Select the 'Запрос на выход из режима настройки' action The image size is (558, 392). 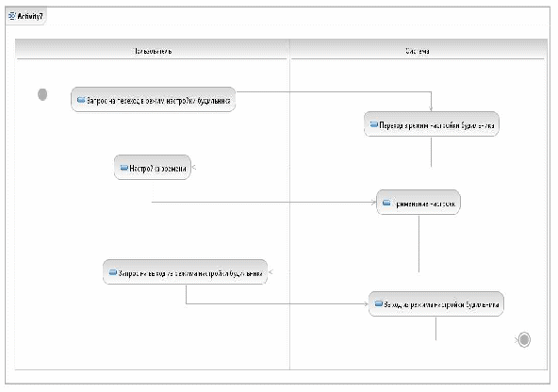(185, 272)
